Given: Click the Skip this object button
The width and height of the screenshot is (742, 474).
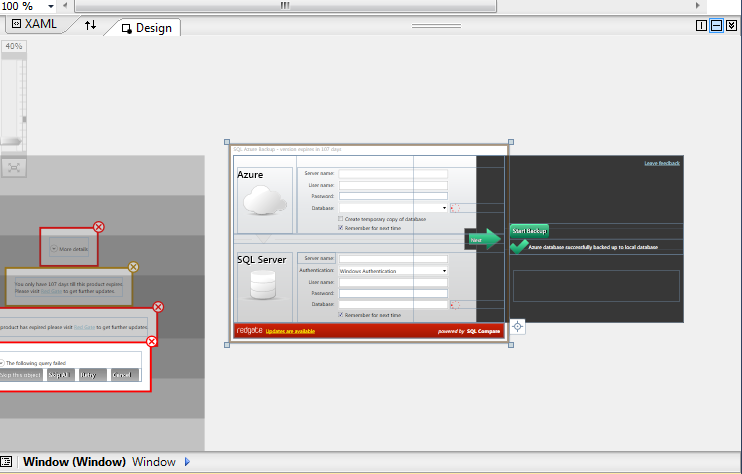Looking at the screenshot, I should (21, 375).
